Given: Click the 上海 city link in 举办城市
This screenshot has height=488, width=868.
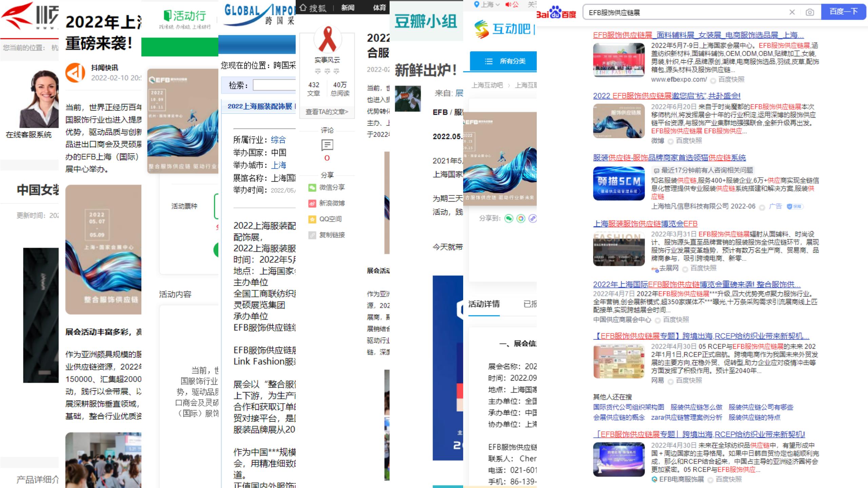Looking at the screenshot, I should [278, 165].
